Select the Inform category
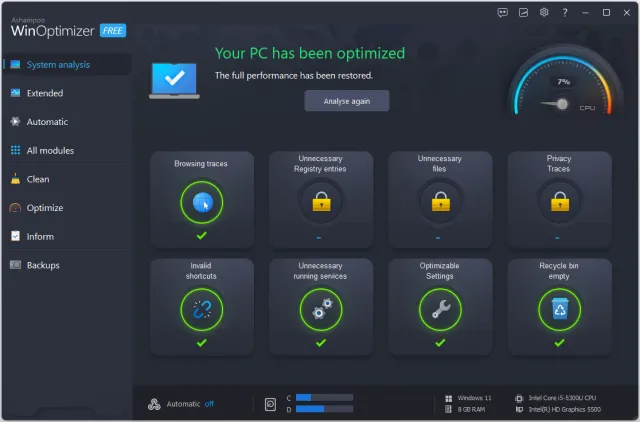The height and width of the screenshot is (422, 640). 40,236
